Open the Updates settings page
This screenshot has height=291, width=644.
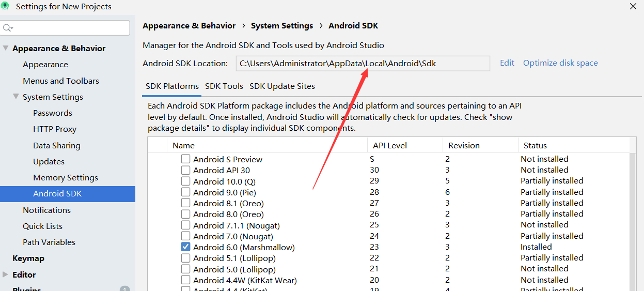point(49,161)
